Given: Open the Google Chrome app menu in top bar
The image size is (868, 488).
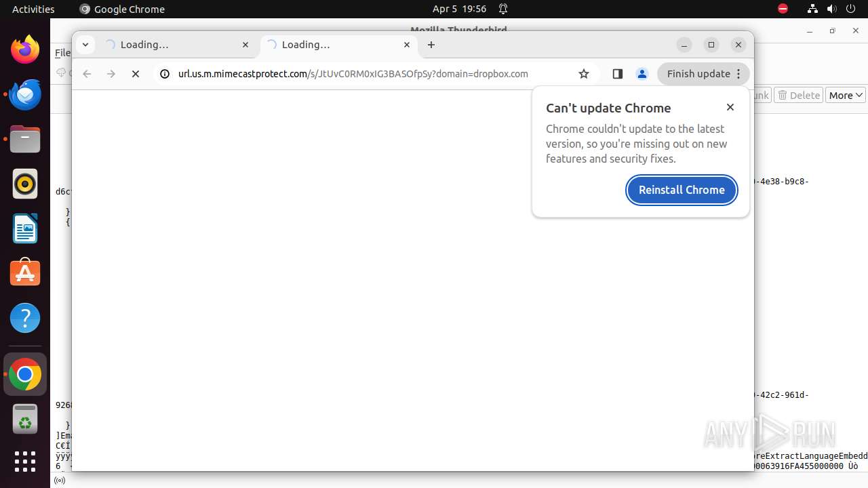Looking at the screenshot, I should click(x=122, y=9).
